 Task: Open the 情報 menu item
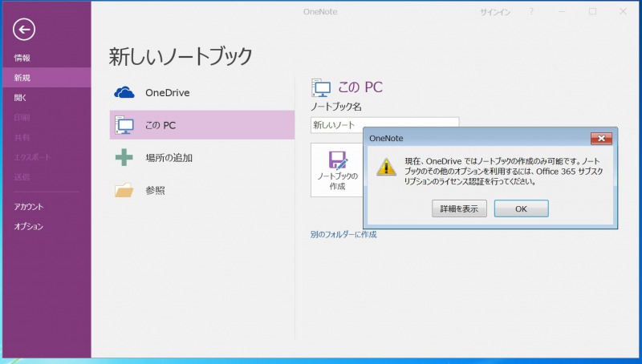pos(22,58)
